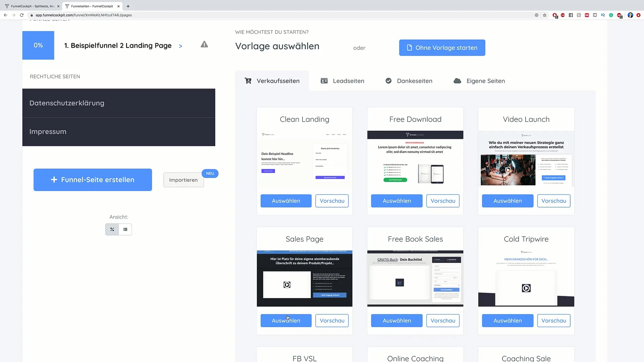
Task: Switch to Dankeseiten tab
Action: coord(409,81)
